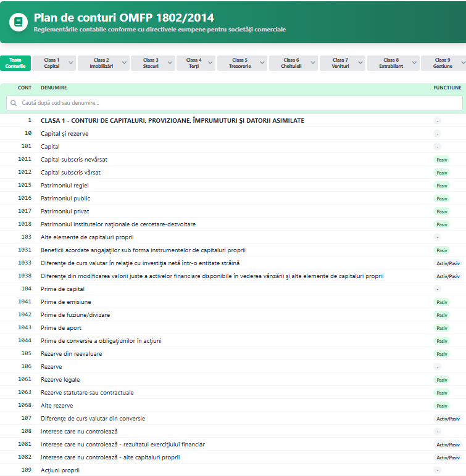Click the green book logo icon in header
Screen dimensions: 466x476
pos(19,22)
